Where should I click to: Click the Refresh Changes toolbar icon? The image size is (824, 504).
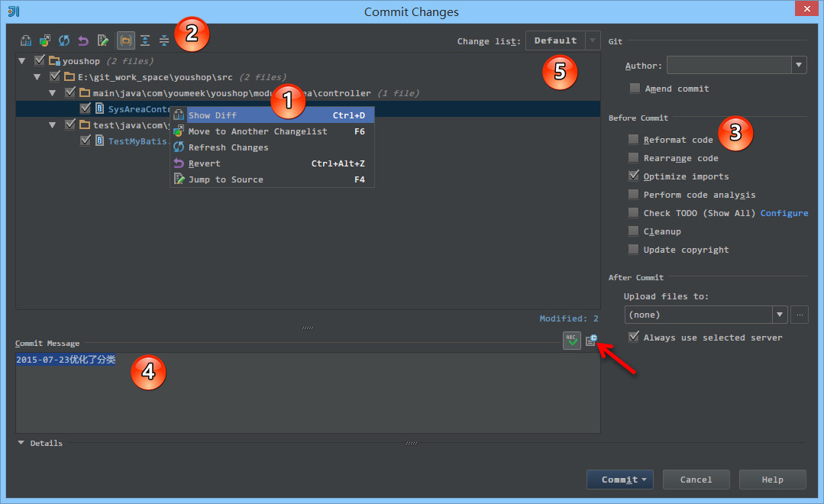point(65,40)
